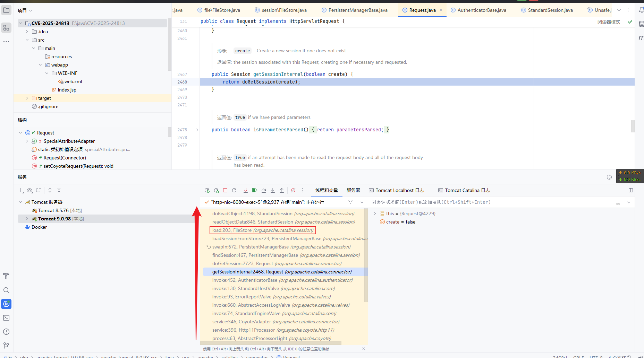Open the Database tool window icon
The height and width of the screenshot is (358, 644).
[x=641, y=24]
